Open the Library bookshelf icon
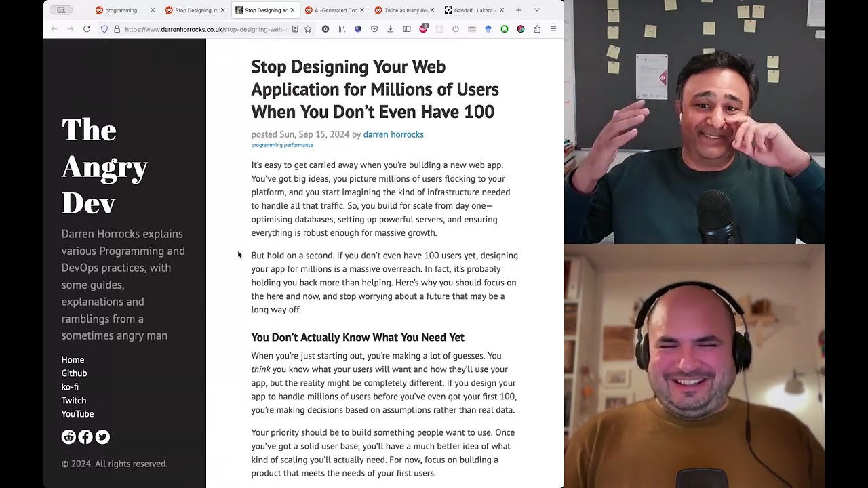Screen dimensions: 868x488 (342, 29)
